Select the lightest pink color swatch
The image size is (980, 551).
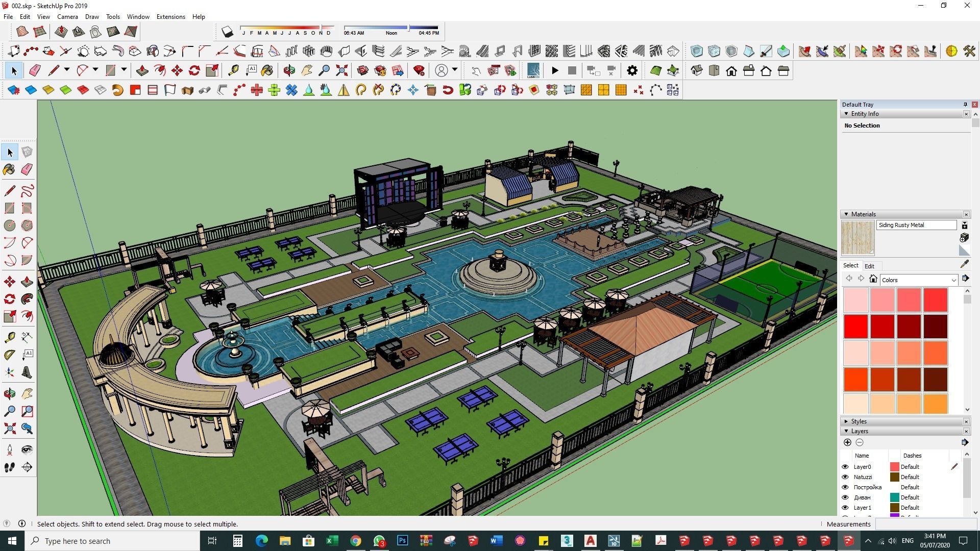point(856,299)
